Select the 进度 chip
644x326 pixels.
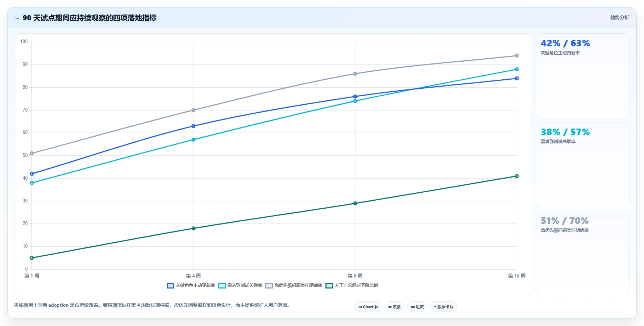pos(417,307)
